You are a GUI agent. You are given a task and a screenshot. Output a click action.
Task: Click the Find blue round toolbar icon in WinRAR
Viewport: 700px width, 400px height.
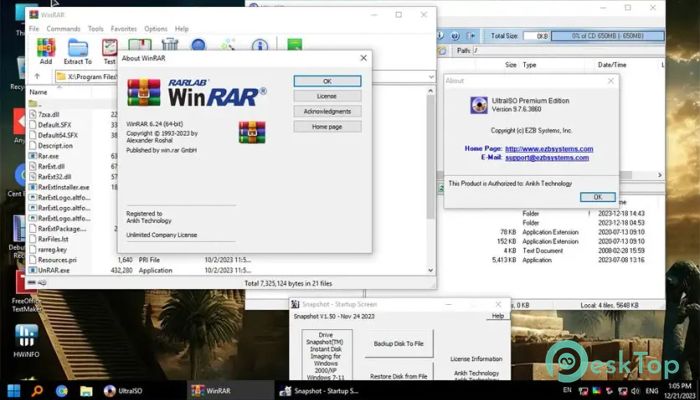coord(198,45)
